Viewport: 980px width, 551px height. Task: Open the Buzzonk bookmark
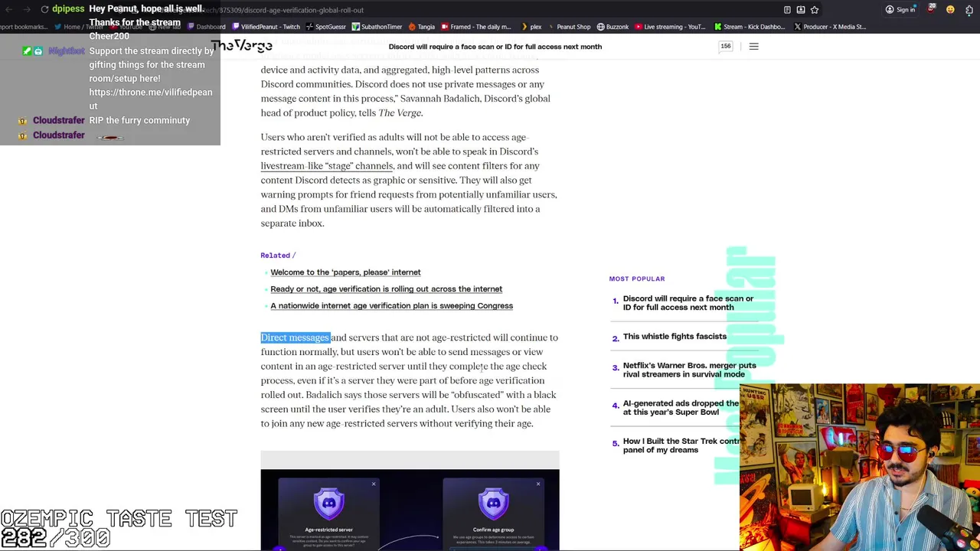tap(612, 27)
